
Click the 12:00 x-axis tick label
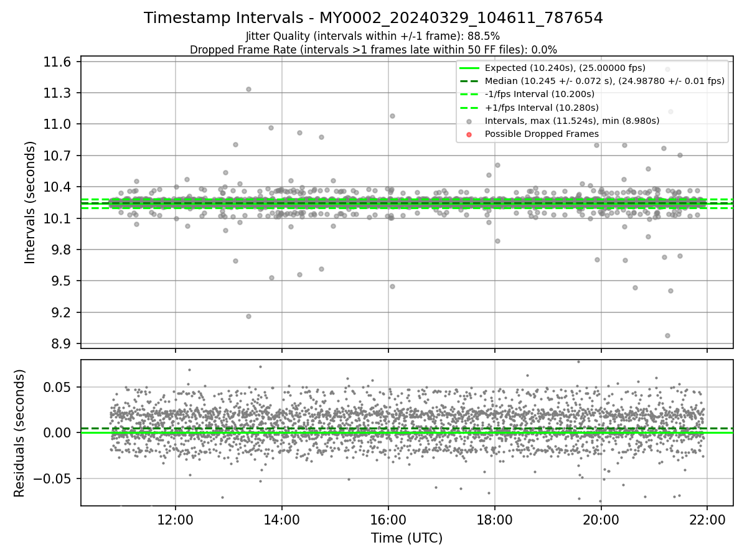176,520
